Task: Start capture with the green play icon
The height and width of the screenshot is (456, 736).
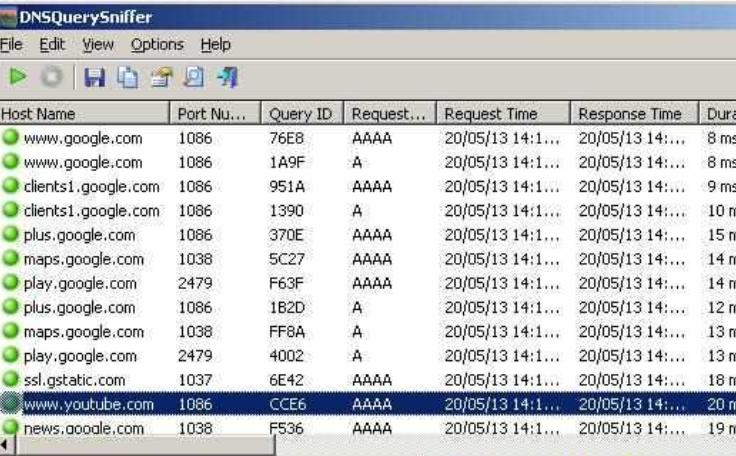Action: (18, 77)
